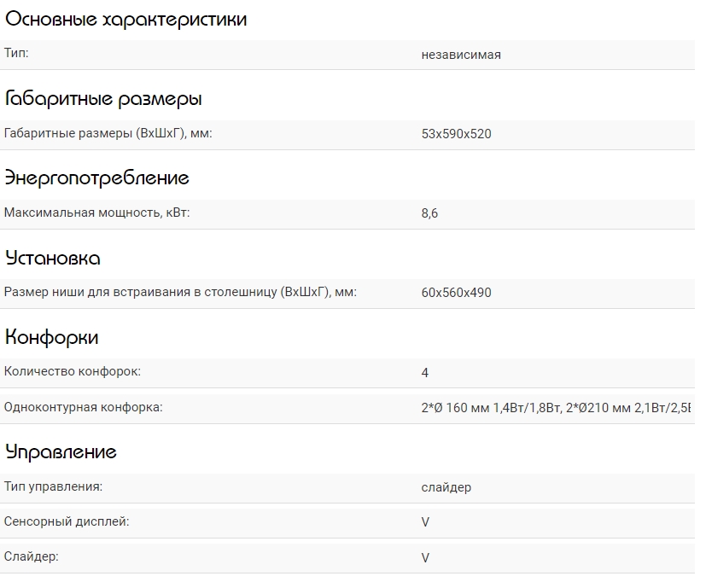The height and width of the screenshot is (588, 706).
Task: Click the 'Одноконтурная конфорка:' label
Action: 83,407
